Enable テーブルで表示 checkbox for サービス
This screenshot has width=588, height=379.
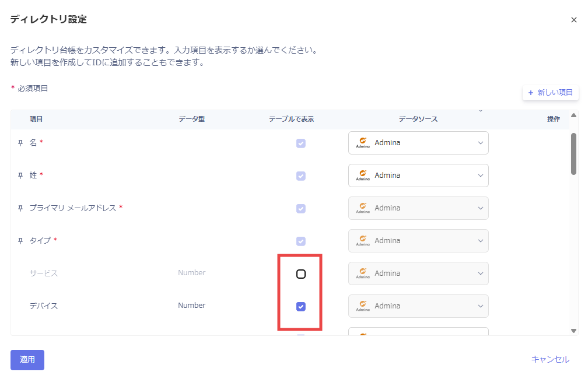pyautogui.click(x=301, y=274)
